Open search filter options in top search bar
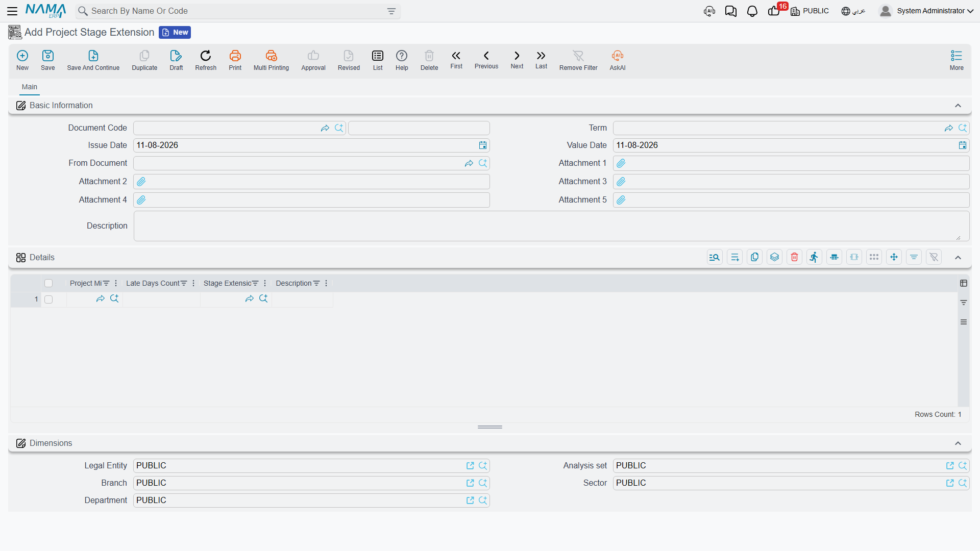 (x=391, y=11)
